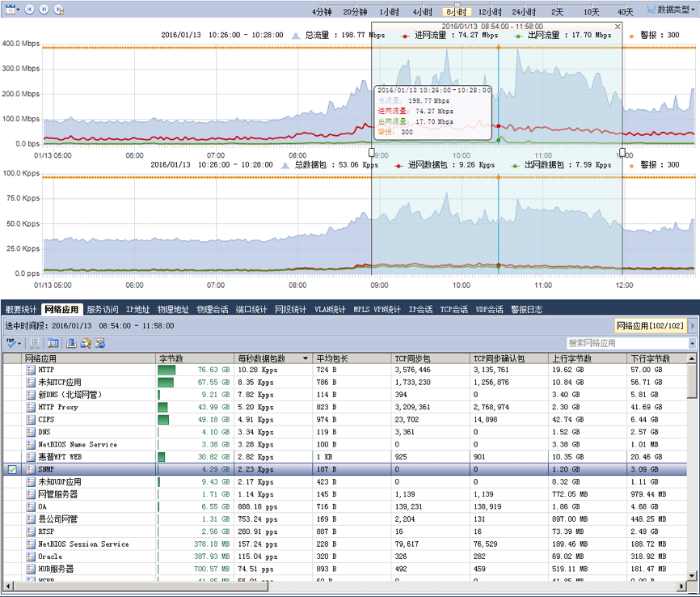
Task: Toggle the checked SNMP row checkbox
Action: point(12,469)
